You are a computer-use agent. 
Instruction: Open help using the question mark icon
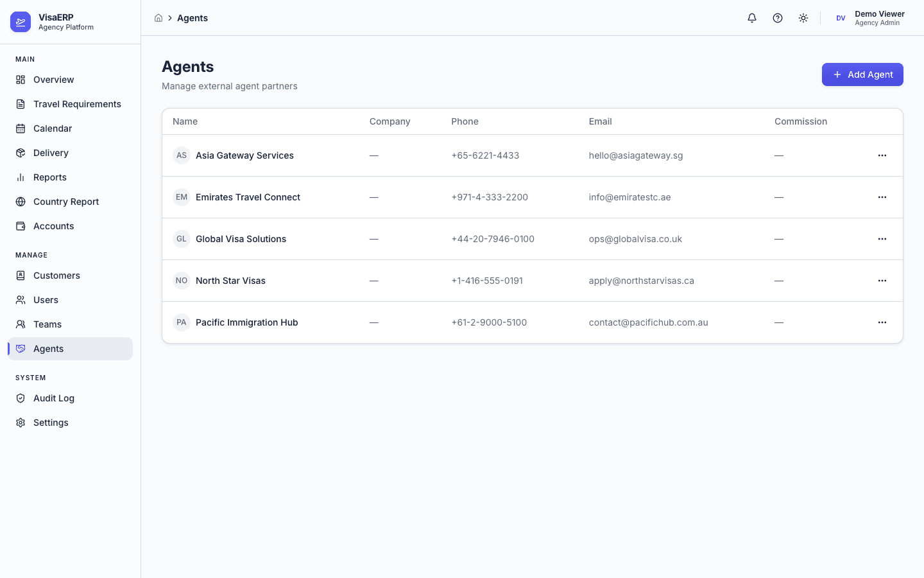[778, 18]
